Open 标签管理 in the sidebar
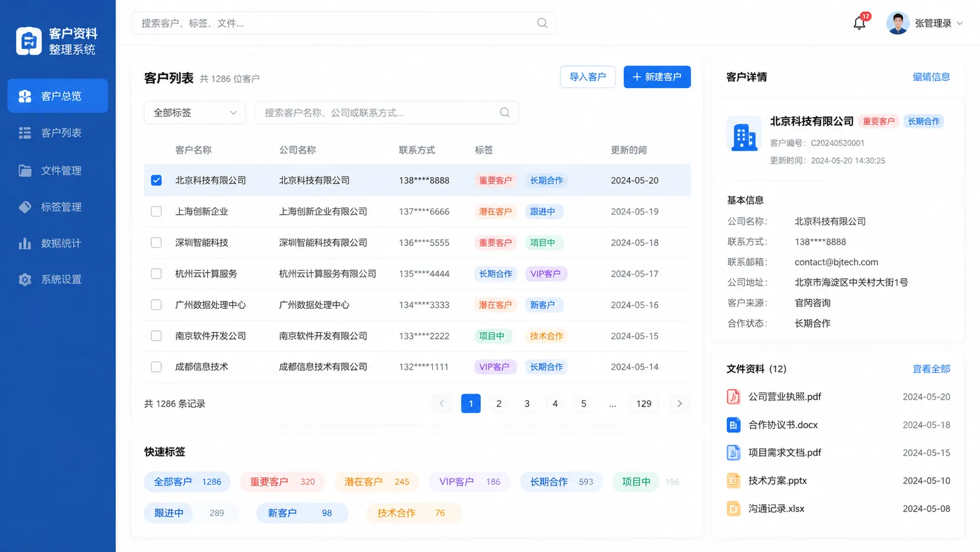Screen dimensions: 980x552 pos(57,207)
